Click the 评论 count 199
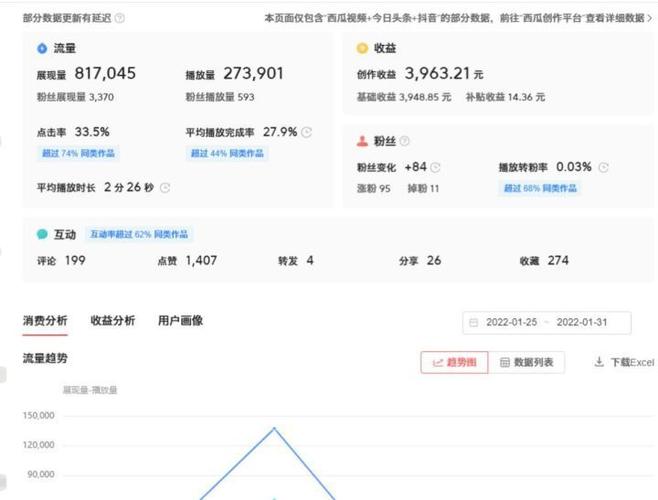The height and width of the screenshot is (500, 658). (75, 260)
